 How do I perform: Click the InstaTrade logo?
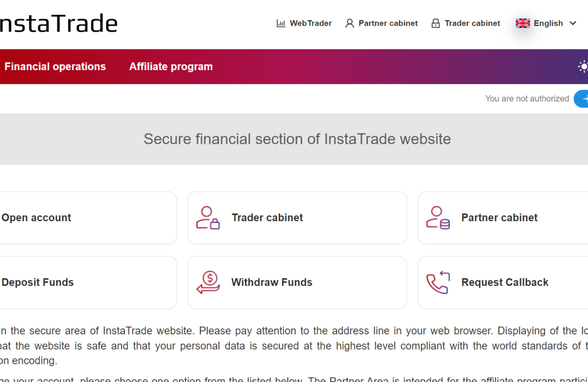pos(58,23)
